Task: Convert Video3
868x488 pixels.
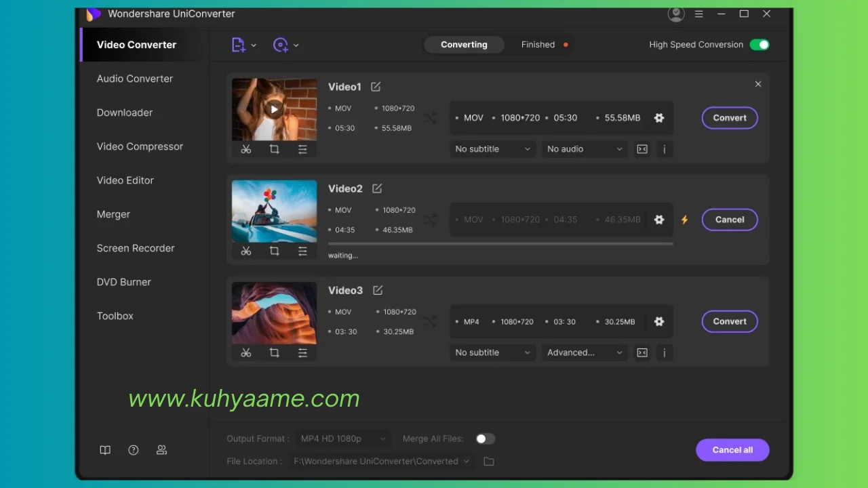Action: pyautogui.click(x=730, y=321)
